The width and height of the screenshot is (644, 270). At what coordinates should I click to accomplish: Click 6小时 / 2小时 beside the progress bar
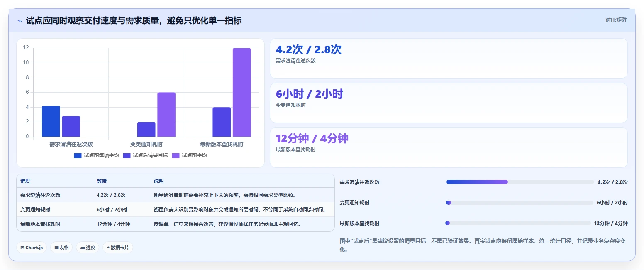(x=612, y=203)
